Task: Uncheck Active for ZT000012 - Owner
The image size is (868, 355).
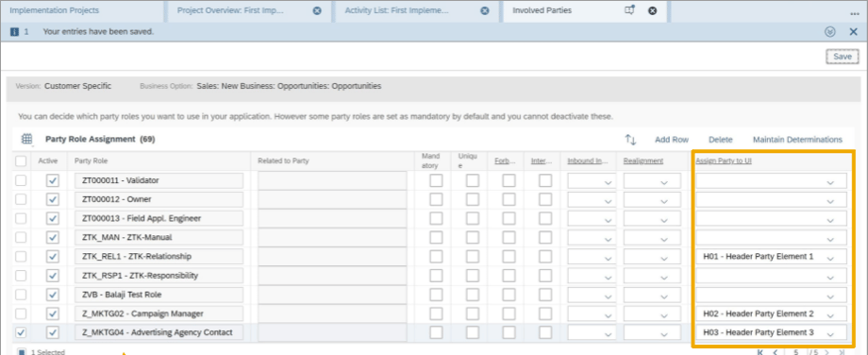Action: pos(53,199)
